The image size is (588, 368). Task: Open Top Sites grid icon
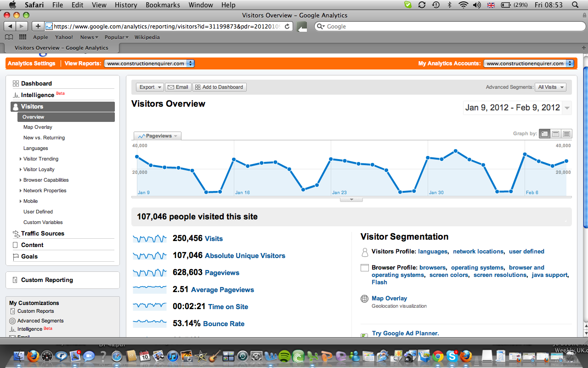(x=23, y=37)
